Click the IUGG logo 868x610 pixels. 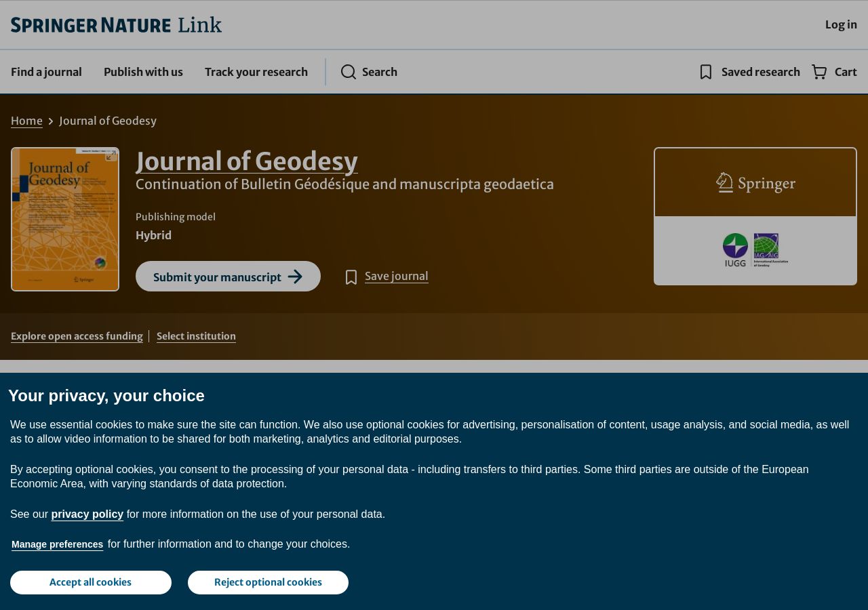pyautogui.click(x=735, y=250)
